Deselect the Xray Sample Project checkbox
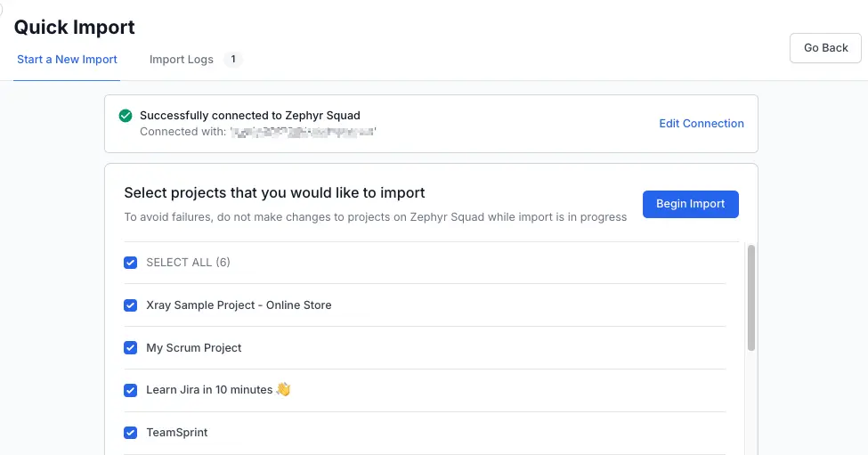 point(131,305)
